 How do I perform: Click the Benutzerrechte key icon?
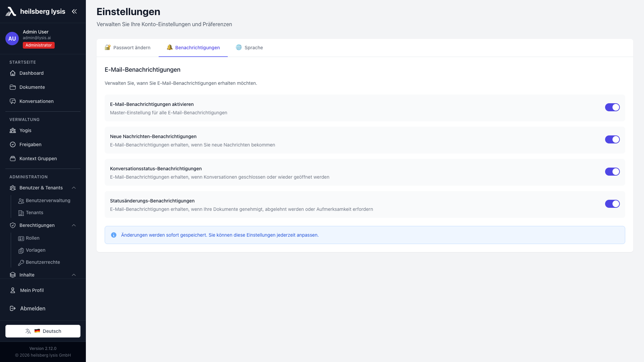[x=21, y=262]
